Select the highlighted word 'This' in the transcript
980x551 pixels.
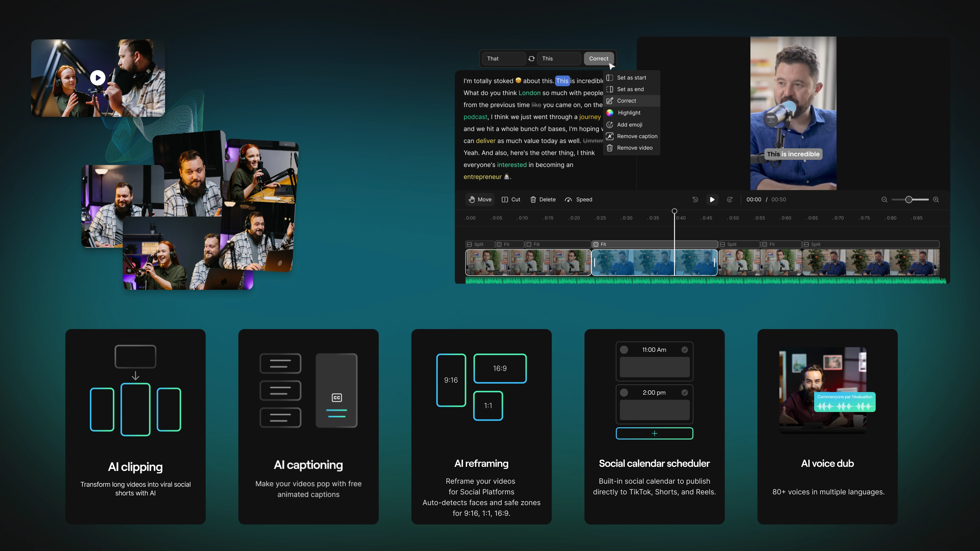coord(562,81)
